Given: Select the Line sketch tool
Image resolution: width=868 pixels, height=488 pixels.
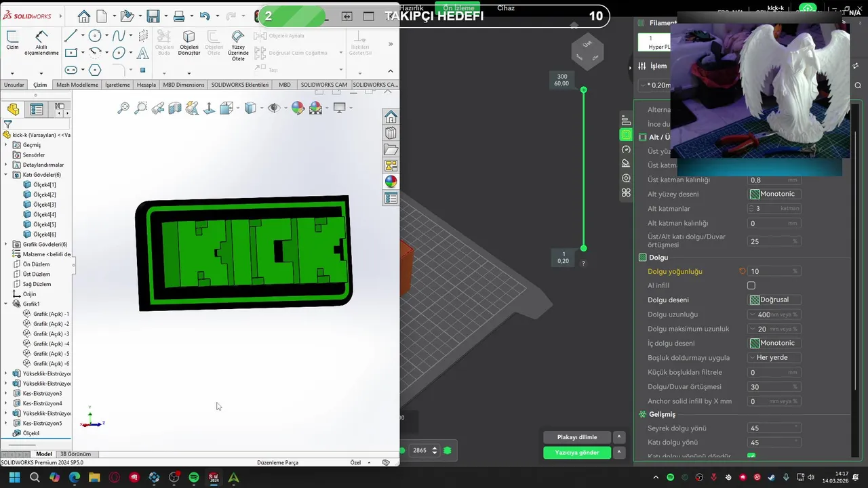Looking at the screenshot, I should pyautogui.click(x=71, y=36).
